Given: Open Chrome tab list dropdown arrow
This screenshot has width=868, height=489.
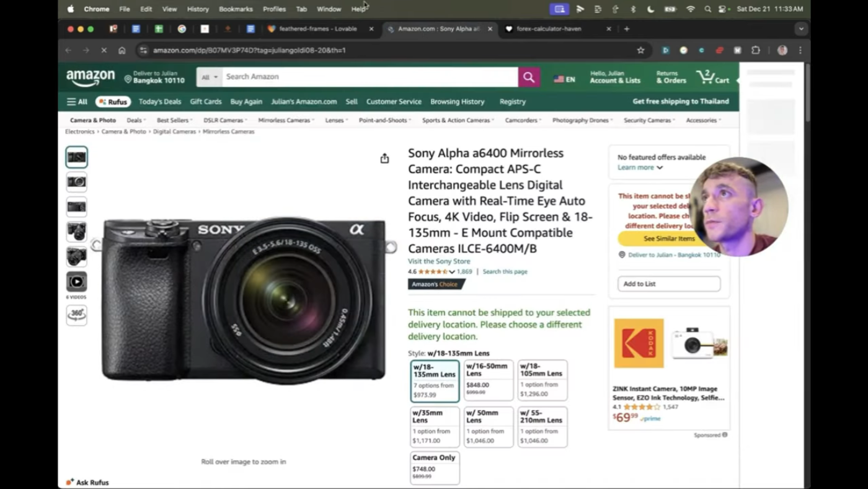Looking at the screenshot, I should [801, 29].
